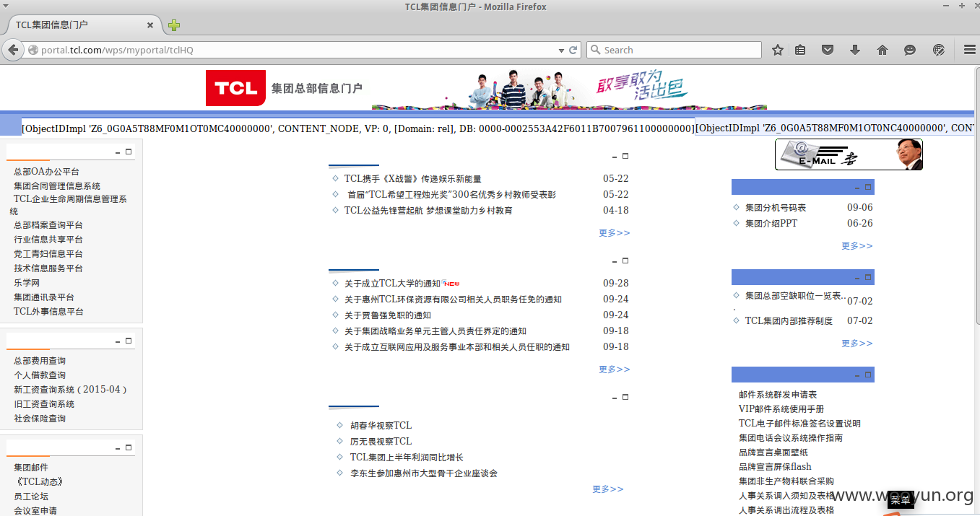Image resolution: width=980 pixels, height=516 pixels.
Task: Go back using the Firefox back arrow
Action: pos(12,50)
